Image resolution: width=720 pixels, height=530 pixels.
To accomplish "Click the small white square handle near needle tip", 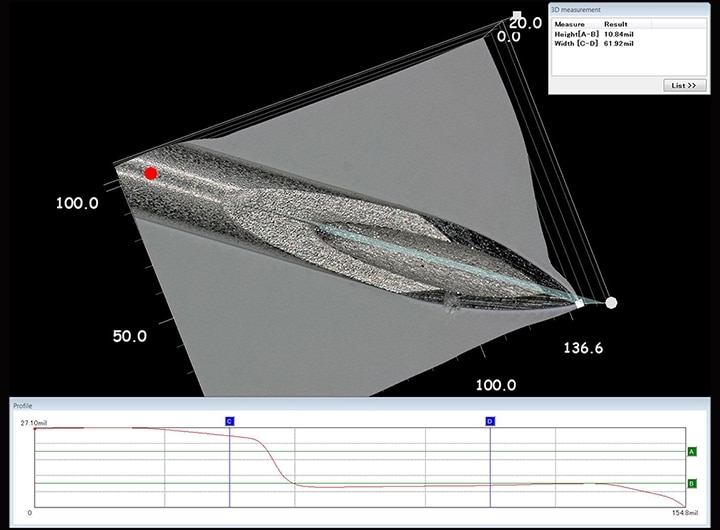I will pos(579,301).
